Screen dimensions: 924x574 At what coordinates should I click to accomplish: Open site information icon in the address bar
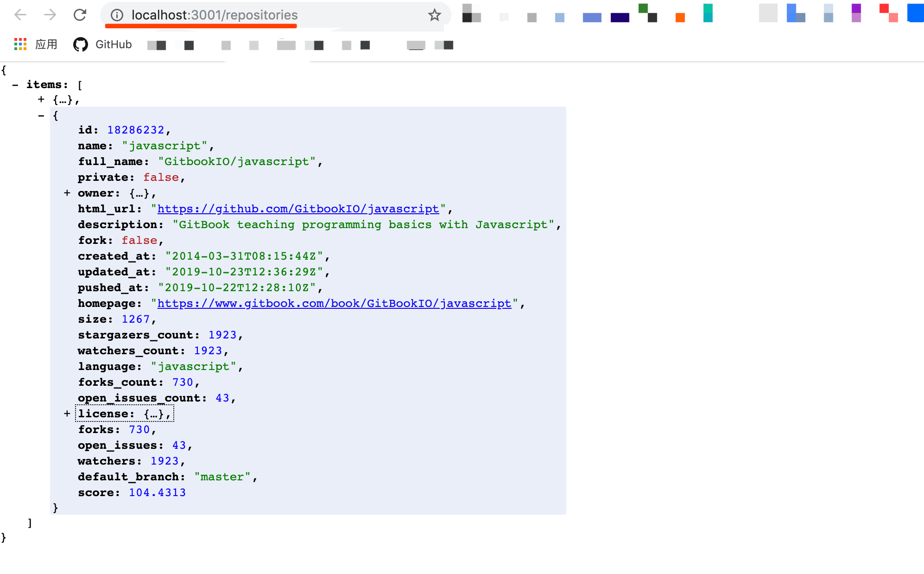click(x=117, y=15)
